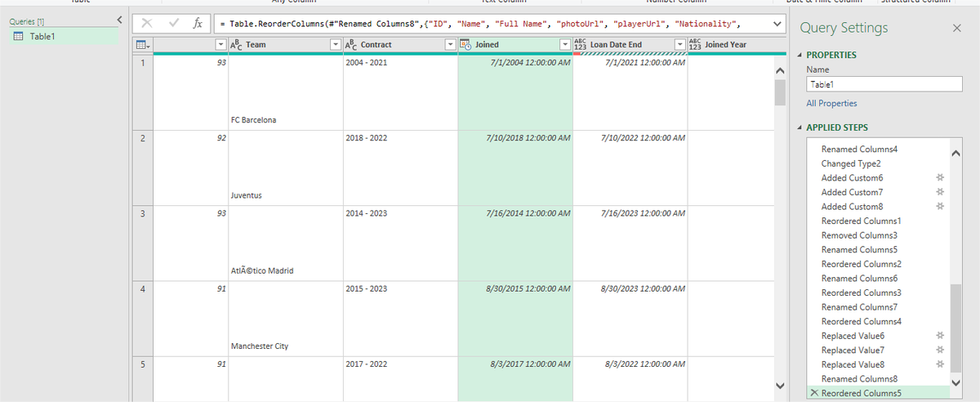Select the Changed Type2 step
The image size is (980, 402).
851,163
